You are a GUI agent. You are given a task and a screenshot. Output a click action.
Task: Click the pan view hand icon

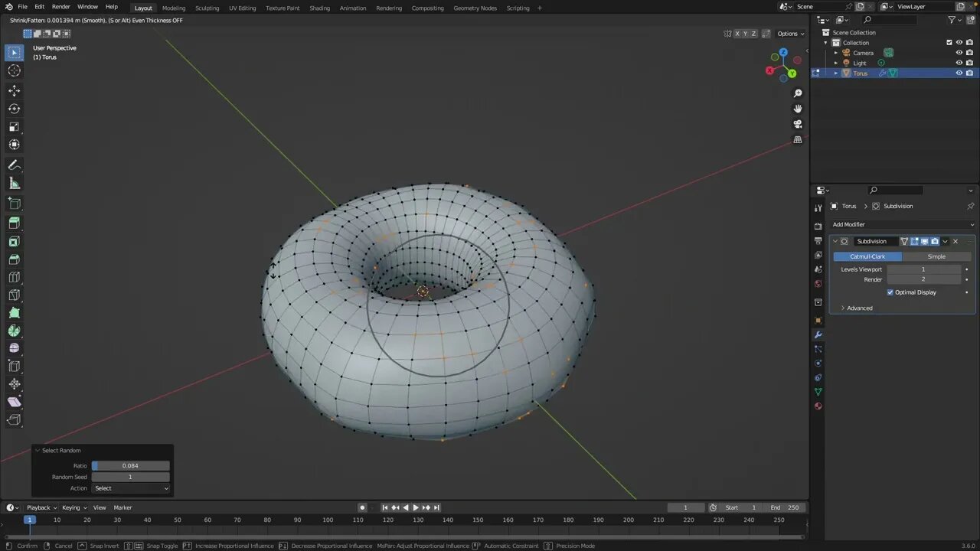pos(798,109)
